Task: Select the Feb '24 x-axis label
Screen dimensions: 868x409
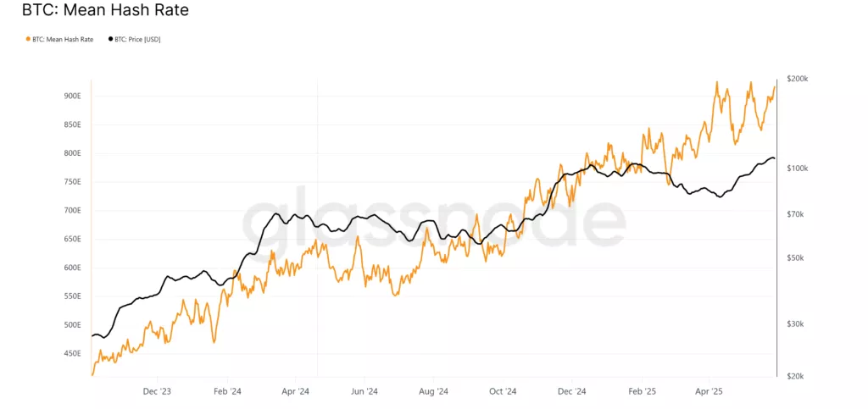Action: tap(226, 392)
